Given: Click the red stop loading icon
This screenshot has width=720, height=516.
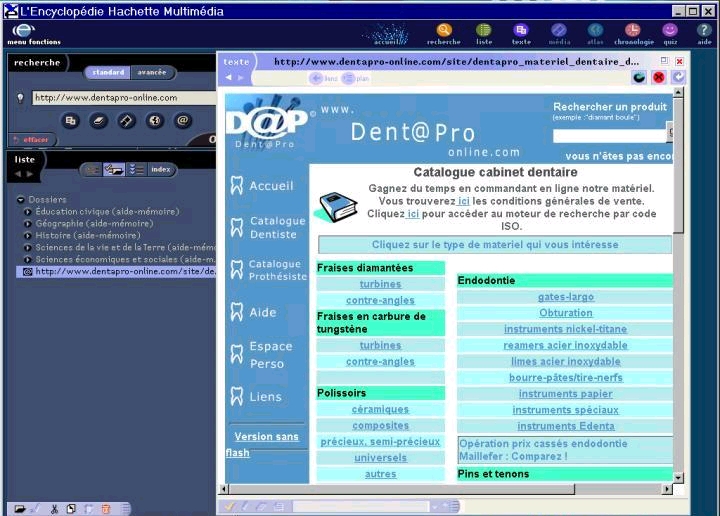Looking at the screenshot, I should 658,78.
